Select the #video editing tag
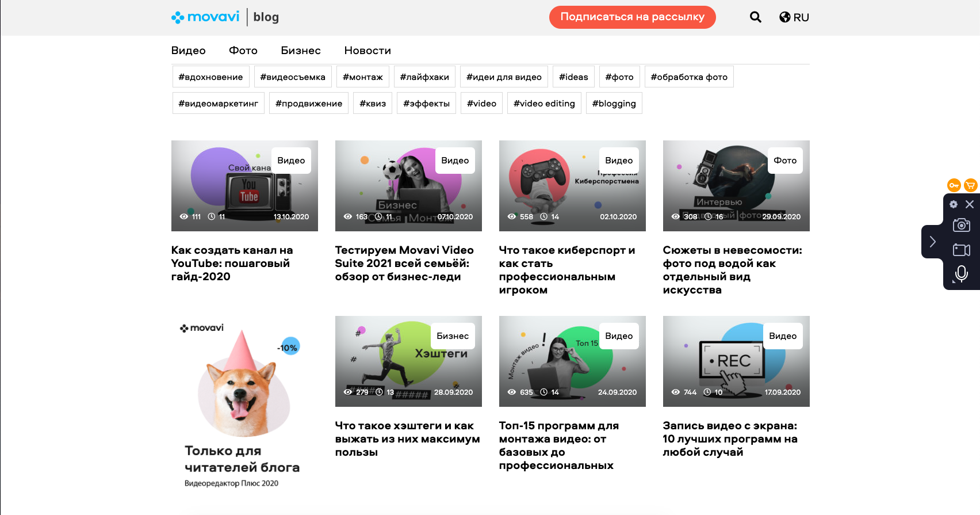Screen dimensions: 980x515 pos(543,104)
